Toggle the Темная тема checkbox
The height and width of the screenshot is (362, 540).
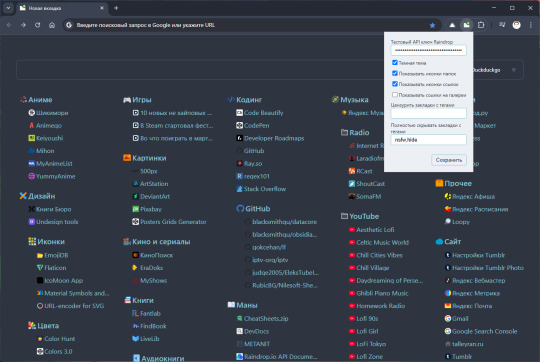395,63
